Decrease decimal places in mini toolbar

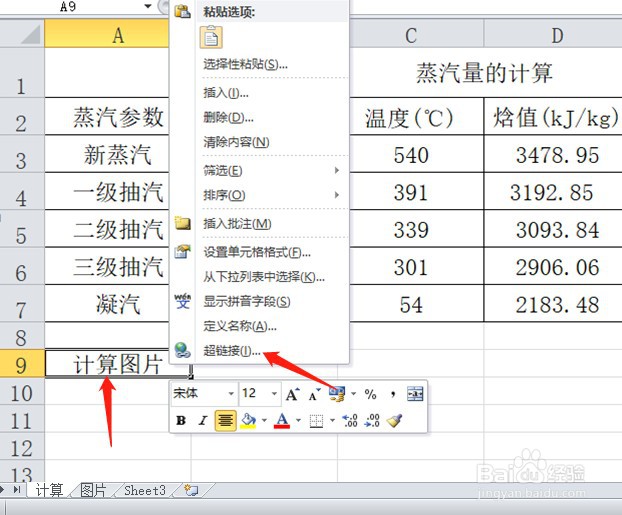(372, 421)
